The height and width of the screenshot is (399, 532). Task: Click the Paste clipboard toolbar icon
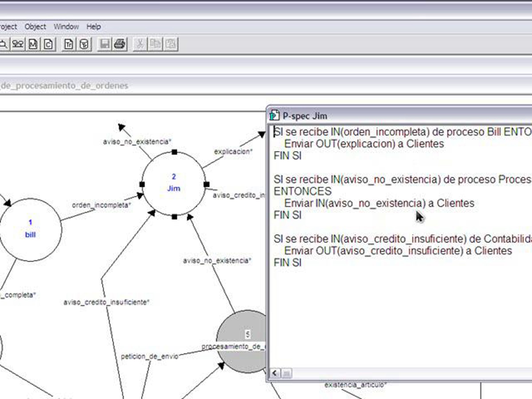pos(171,44)
